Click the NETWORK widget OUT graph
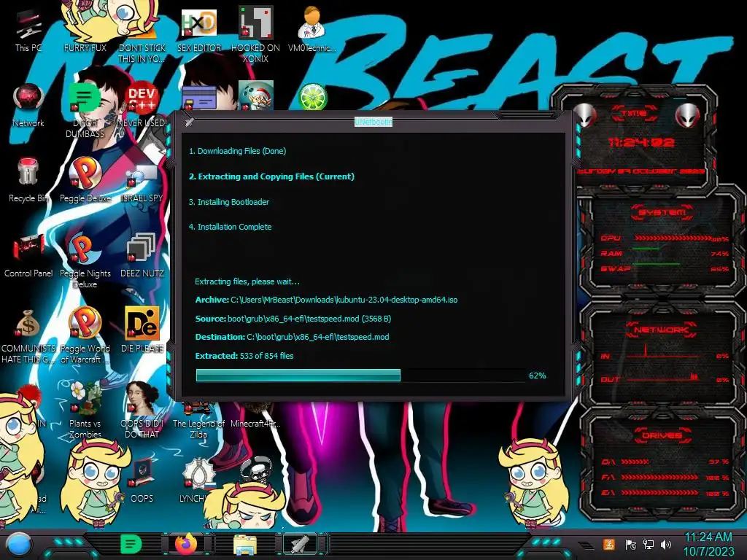 coord(663,378)
